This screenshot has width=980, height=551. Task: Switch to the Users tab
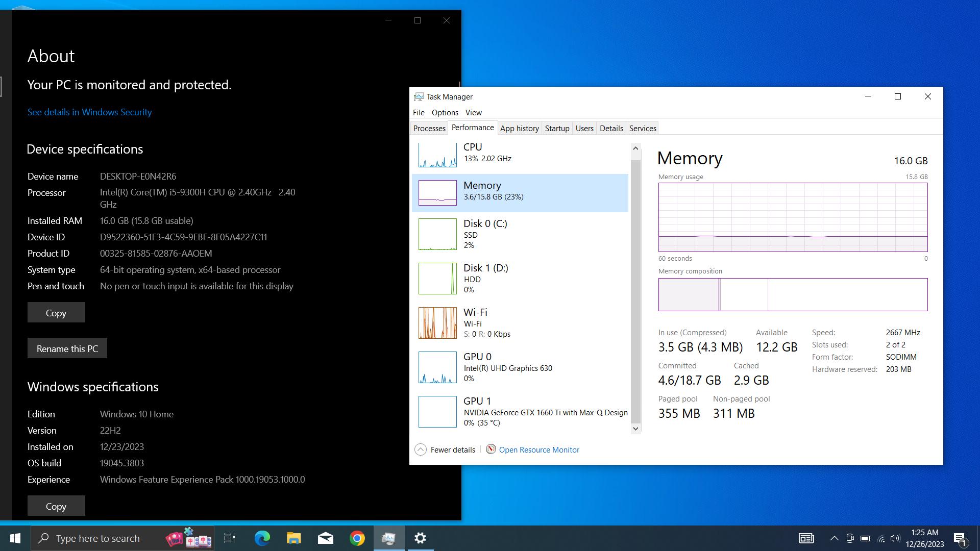coord(584,128)
